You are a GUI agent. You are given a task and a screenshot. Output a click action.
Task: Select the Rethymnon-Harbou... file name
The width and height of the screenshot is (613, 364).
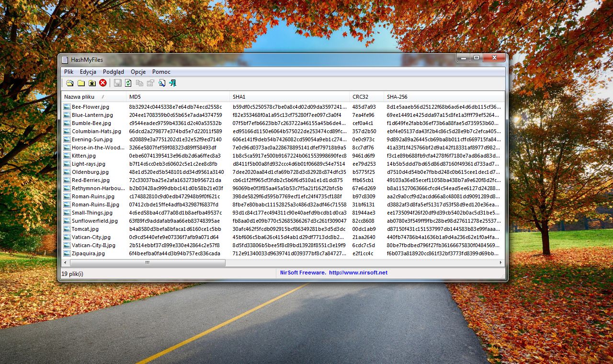(98, 188)
